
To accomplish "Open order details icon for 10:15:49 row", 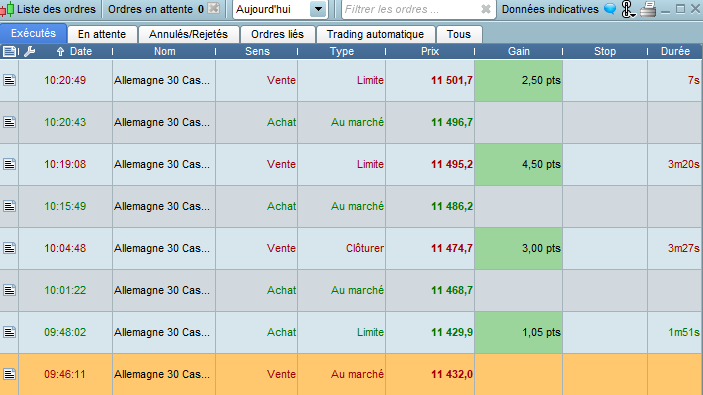I will (x=9, y=206).
